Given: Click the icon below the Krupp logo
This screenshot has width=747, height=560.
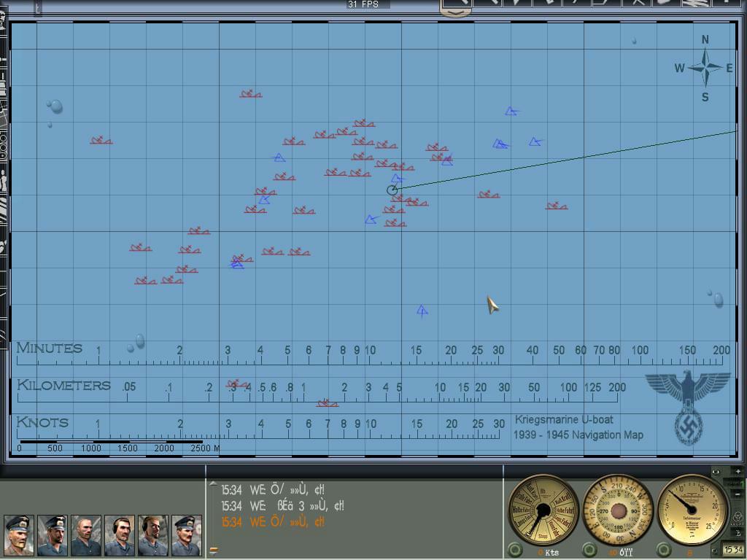Looking at the screenshot, I should 738,534.
